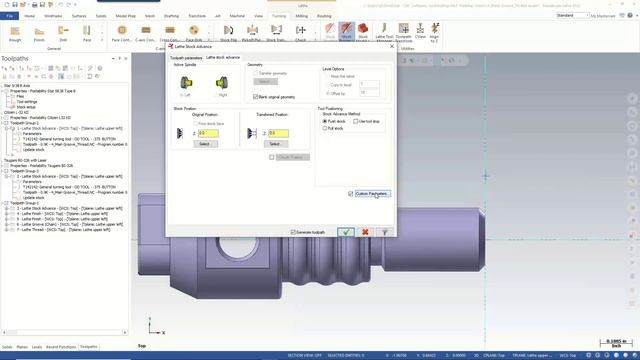Viewport: 640px width, 360px height.
Task: Click the dialog help question-mark button
Action: [384, 232]
